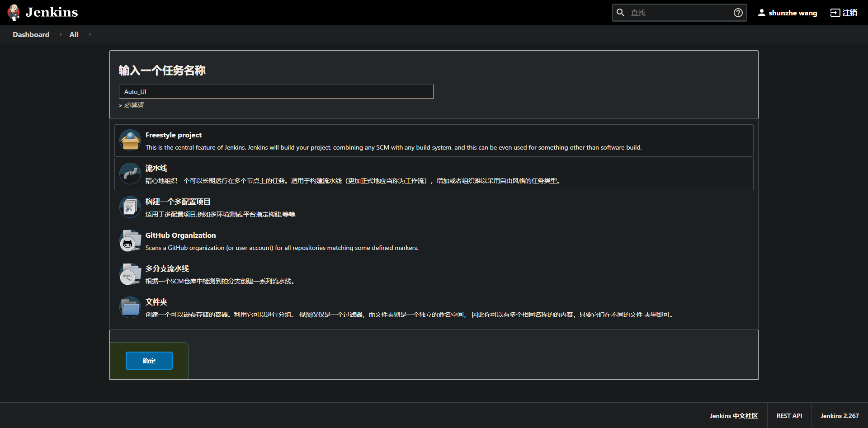Go to Dashboard breadcrumb
The width and height of the screenshot is (868, 428).
click(31, 34)
